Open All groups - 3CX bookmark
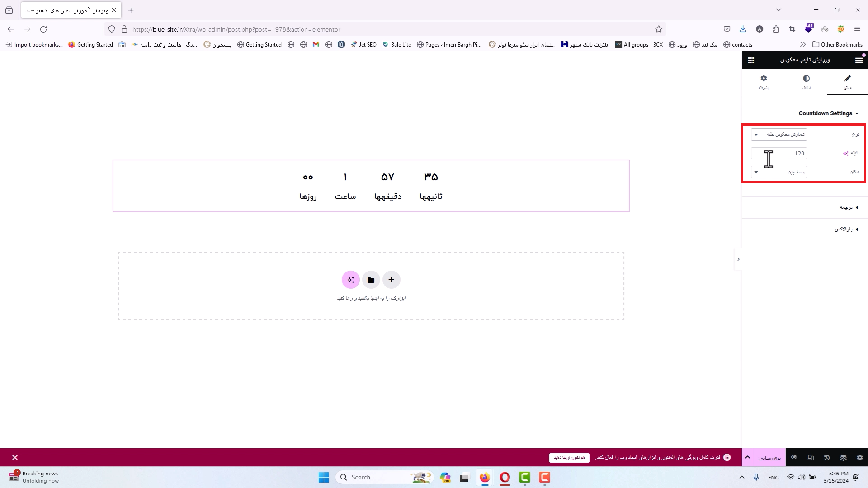Screen dimensions: 868x488 tap(639, 45)
